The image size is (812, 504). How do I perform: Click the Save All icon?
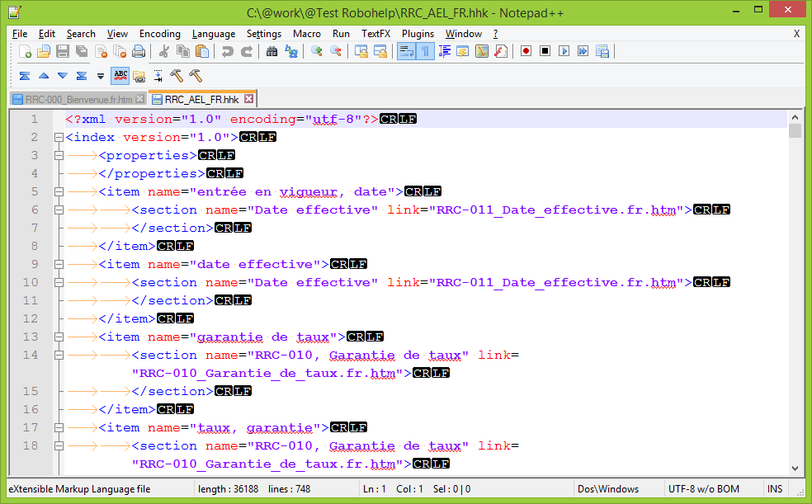pos(82,51)
